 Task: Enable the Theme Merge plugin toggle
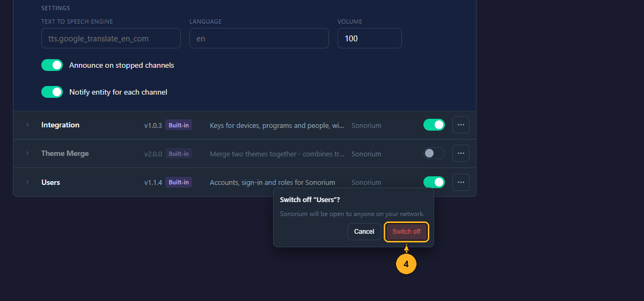[434, 153]
